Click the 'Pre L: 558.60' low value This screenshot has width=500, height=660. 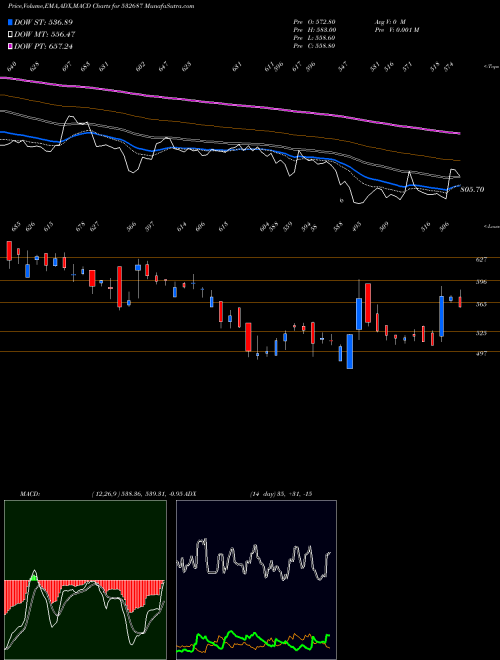pos(314,38)
